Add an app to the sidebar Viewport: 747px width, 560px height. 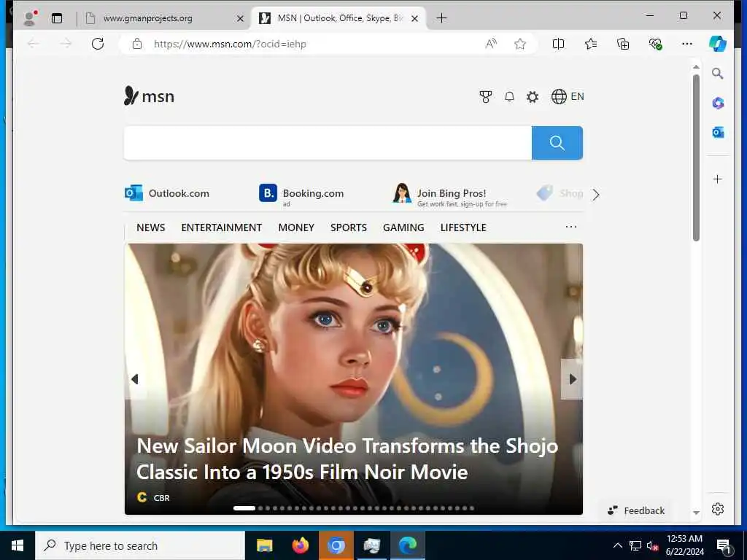pos(718,179)
